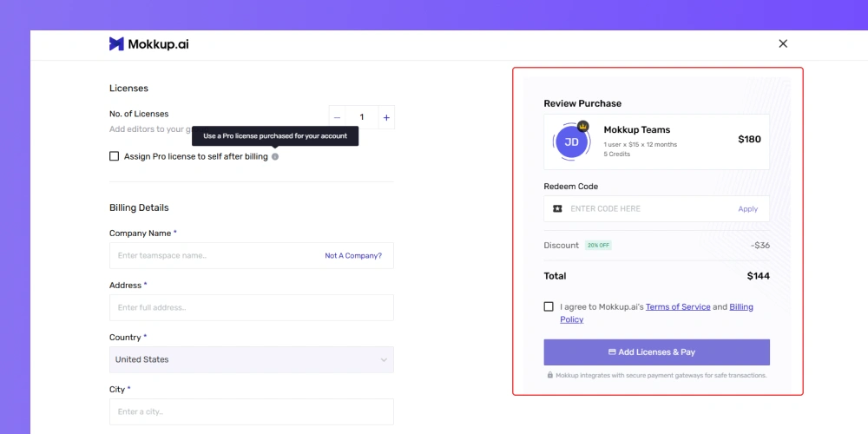Increase the number of licenses with plus
This screenshot has width=868, height=434.
(x=386, y=117)
